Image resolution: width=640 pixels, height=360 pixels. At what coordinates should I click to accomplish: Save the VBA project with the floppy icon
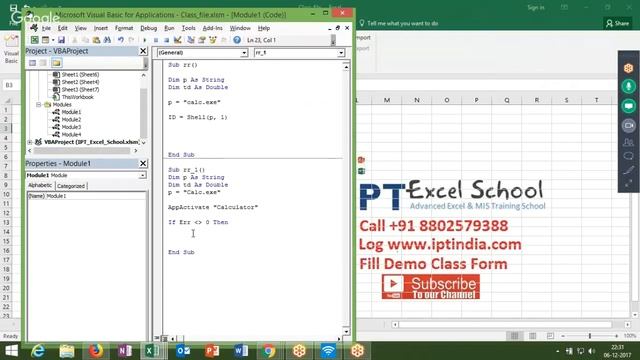(61, 40)
